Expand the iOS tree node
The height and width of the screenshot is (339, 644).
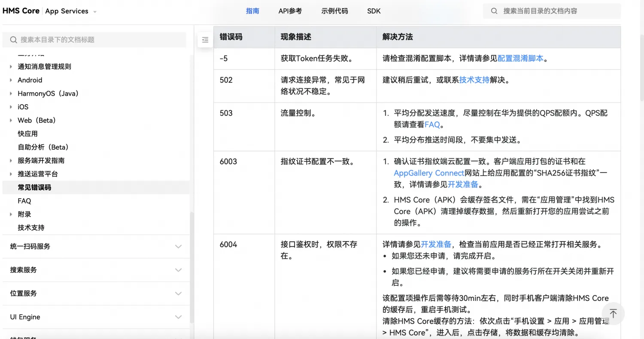(x=11, y=107)
